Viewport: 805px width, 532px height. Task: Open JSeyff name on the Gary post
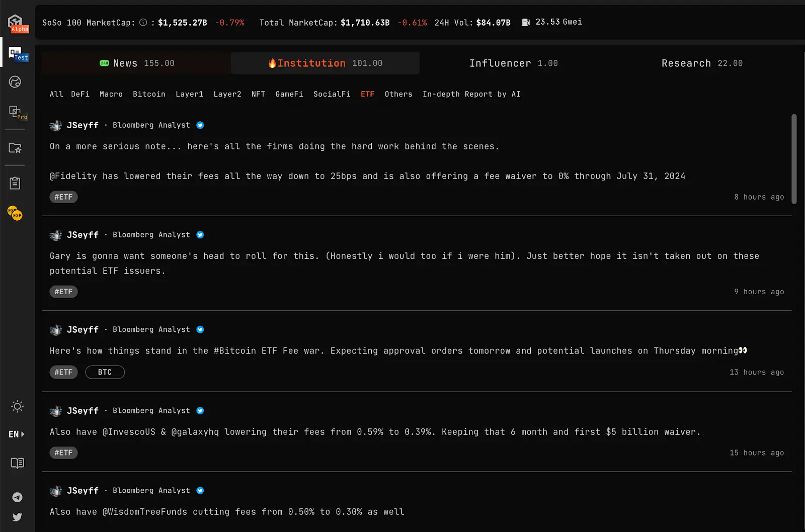coord(83,235)
